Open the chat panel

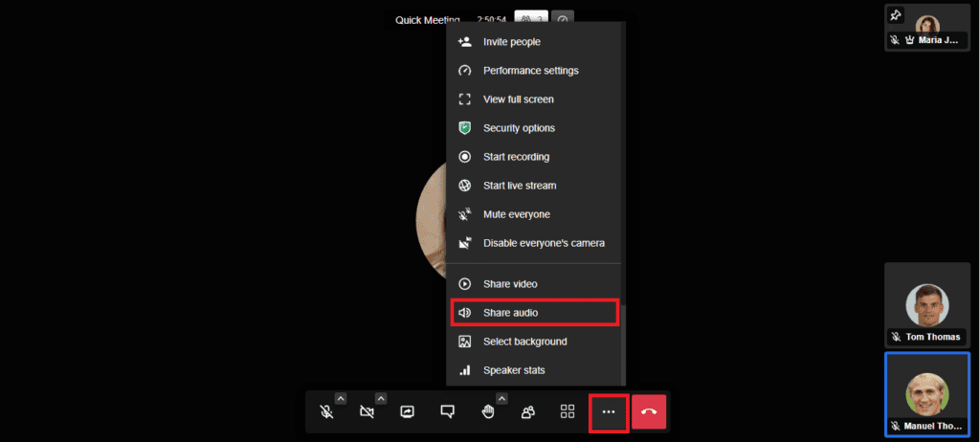pyautogui.click(x=447, y=412)
